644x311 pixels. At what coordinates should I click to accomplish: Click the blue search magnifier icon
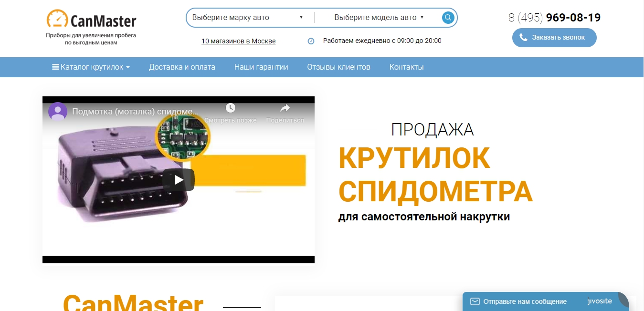pos(448,18)
